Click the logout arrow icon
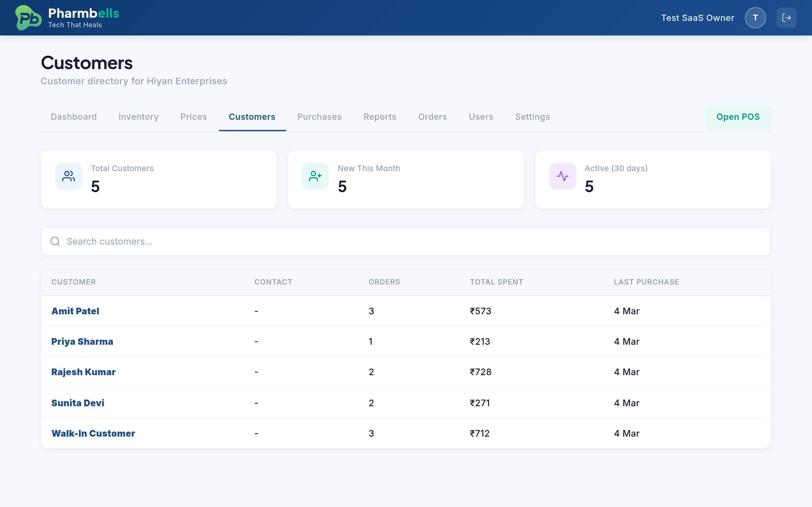The width and height of the screenshot is (812, 507). (786, 18)
